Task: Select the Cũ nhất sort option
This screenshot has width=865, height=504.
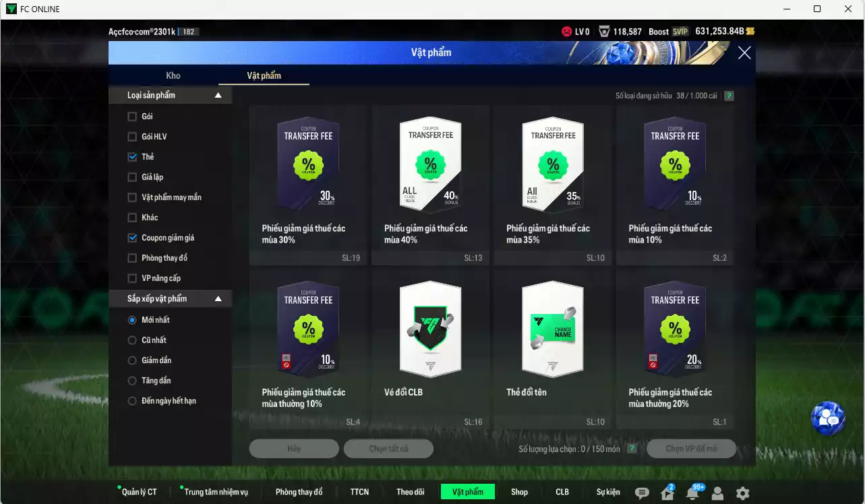Action: tap(132, 340)
